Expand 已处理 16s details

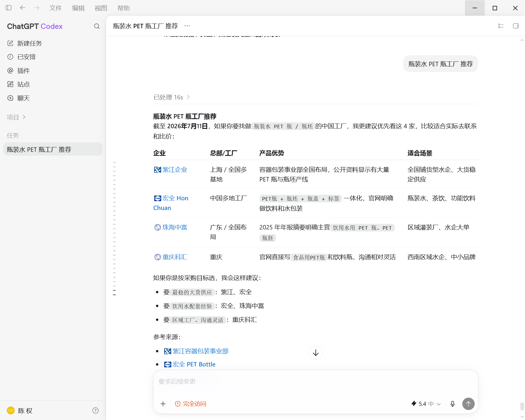click(x=172, y=97)
